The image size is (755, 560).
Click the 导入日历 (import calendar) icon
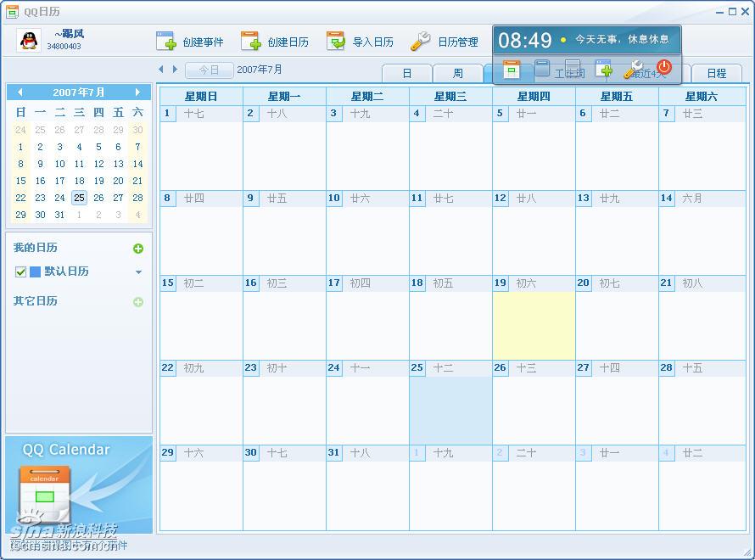[336, 41]
